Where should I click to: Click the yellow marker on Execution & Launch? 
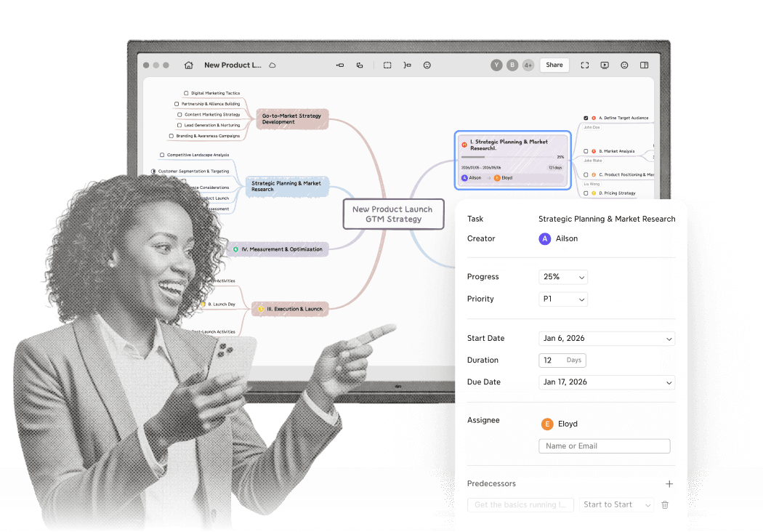pyautogui.click(x=261, y=309)
